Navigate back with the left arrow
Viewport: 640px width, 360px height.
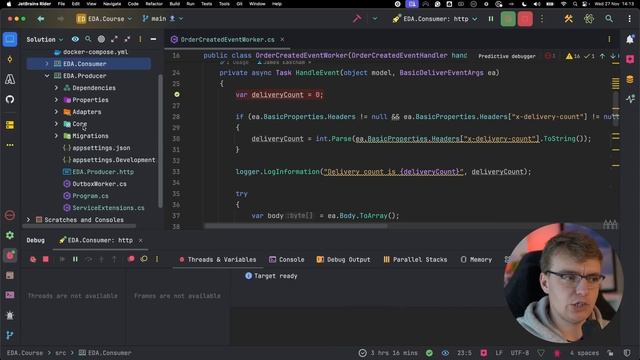click(x=41, y=19)
